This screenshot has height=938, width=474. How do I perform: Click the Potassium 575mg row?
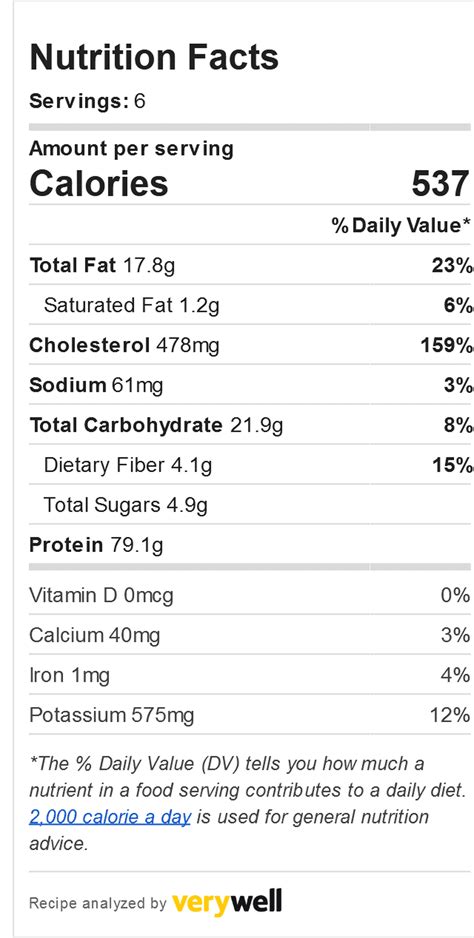click(x=250, y=715)
